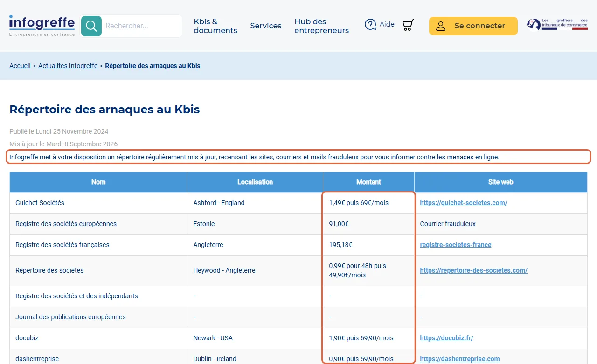Open the docubiz.fr link

pos(447,338)
